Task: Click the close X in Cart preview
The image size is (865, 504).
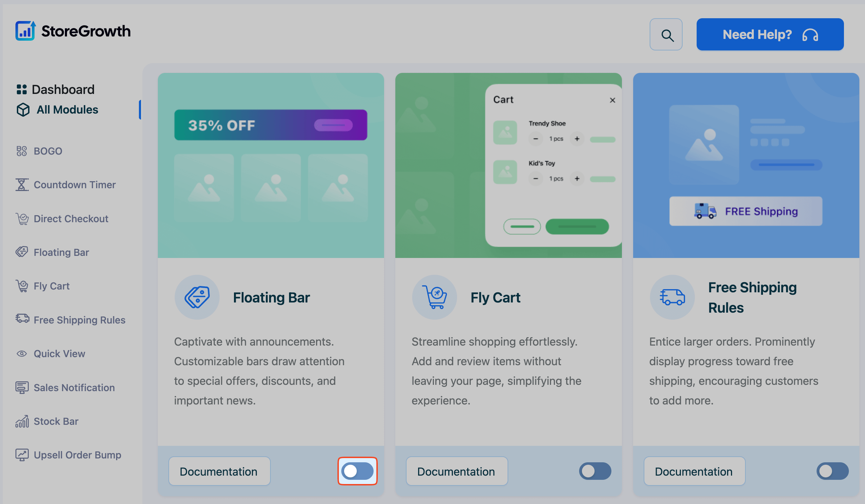Action: tap(612, 100)
